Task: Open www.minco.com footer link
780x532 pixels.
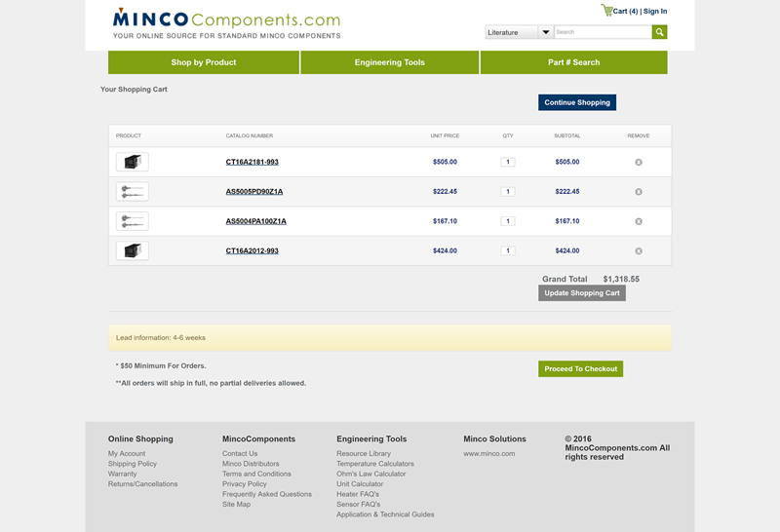Action: [x=489, y=453]
